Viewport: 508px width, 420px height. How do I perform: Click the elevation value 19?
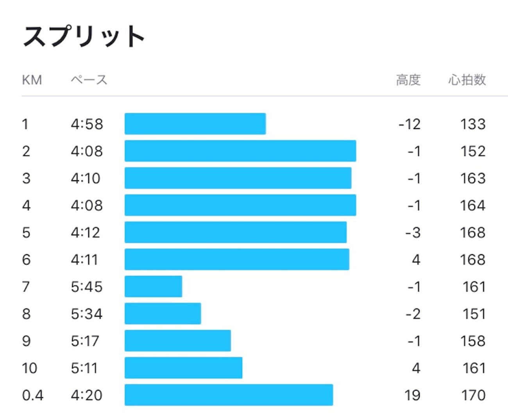[x=412, y=395]
